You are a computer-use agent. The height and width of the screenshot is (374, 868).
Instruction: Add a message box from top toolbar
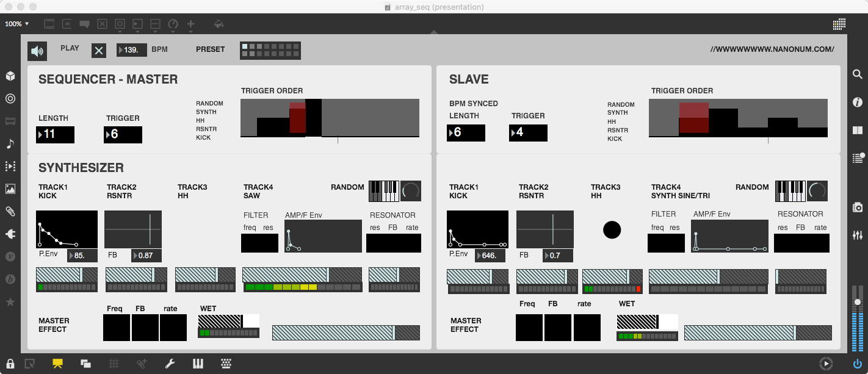67,24
